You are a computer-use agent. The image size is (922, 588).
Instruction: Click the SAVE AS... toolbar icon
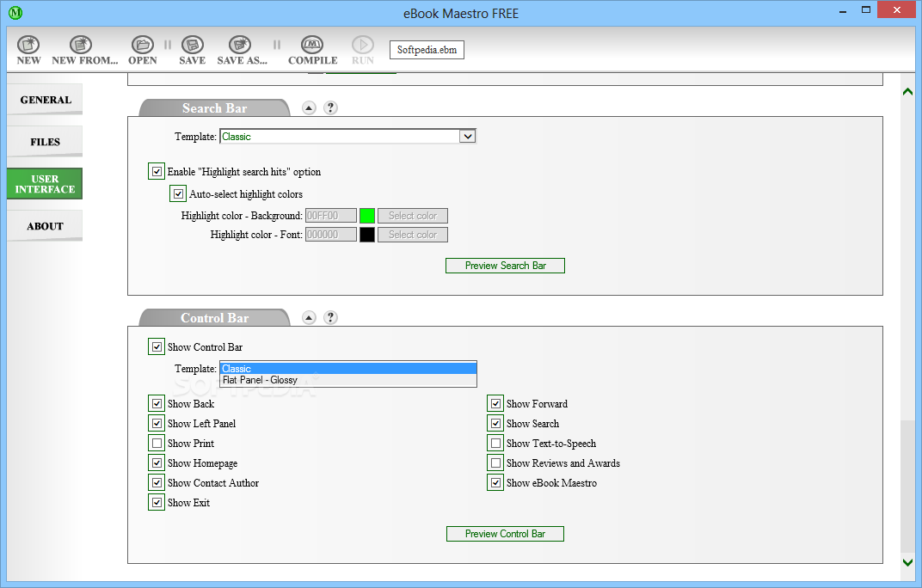pyautogui.click(x=242, y=49)
